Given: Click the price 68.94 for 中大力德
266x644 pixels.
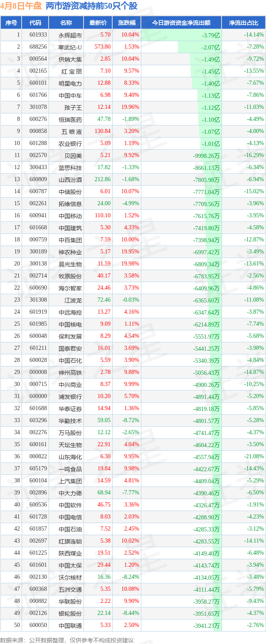Looking at the screenshot, I should pos(104,493).
